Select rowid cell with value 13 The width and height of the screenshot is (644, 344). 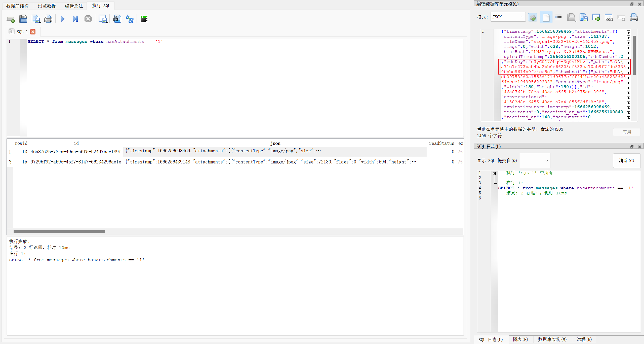pos(21,152)
